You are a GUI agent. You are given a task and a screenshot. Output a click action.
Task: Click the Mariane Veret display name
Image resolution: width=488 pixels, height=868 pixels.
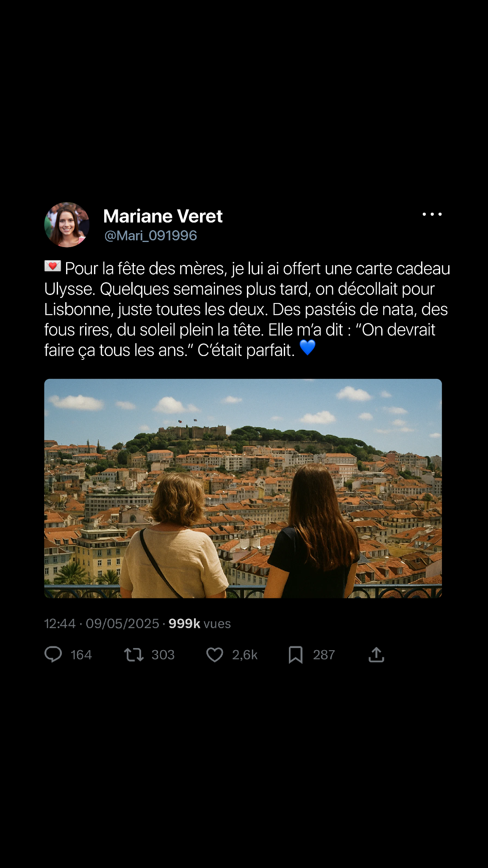tap(163, 216)
